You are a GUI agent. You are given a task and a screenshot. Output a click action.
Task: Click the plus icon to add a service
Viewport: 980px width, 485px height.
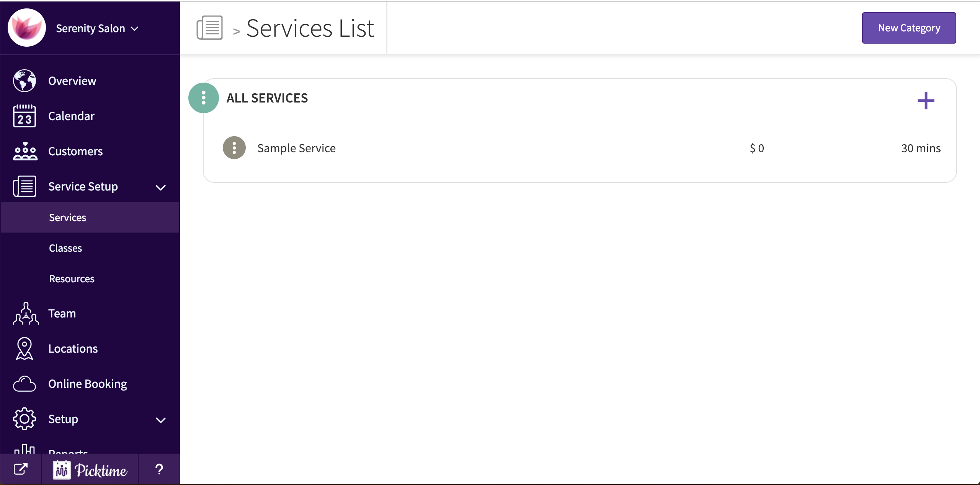(926, 100)
